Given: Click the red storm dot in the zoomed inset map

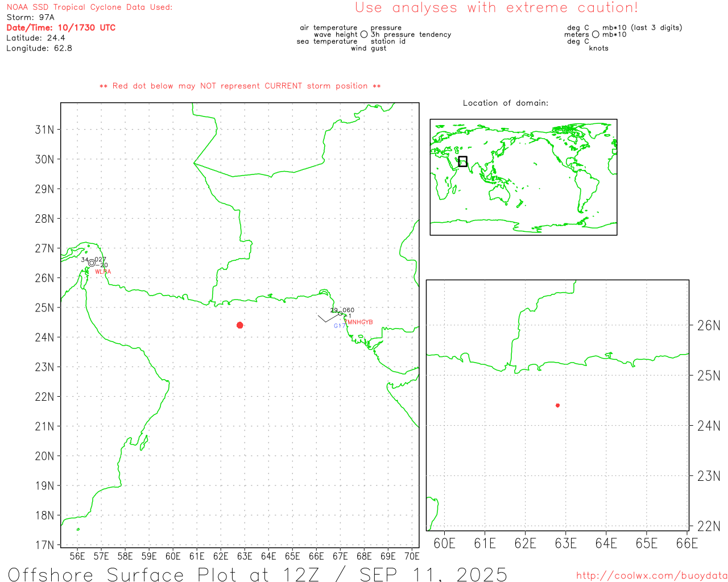Looking at the screenshot, I should click(558, 405).
